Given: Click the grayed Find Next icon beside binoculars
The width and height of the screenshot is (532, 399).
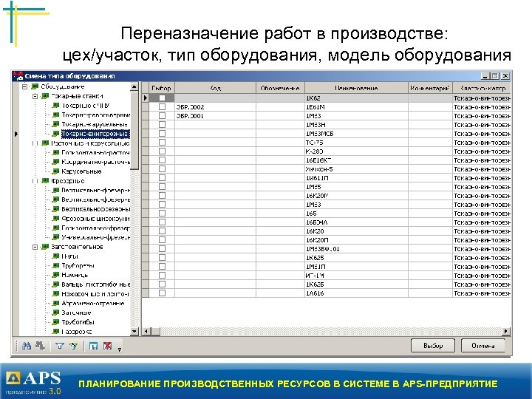Looking at the screenshot, I should (40, 346).
